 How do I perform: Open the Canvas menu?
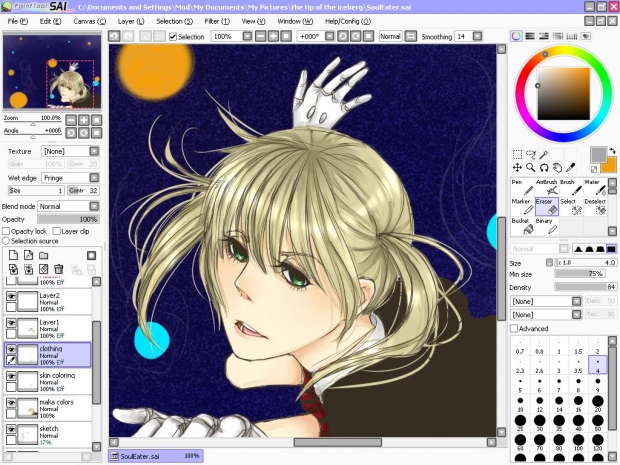coord(90,21)
